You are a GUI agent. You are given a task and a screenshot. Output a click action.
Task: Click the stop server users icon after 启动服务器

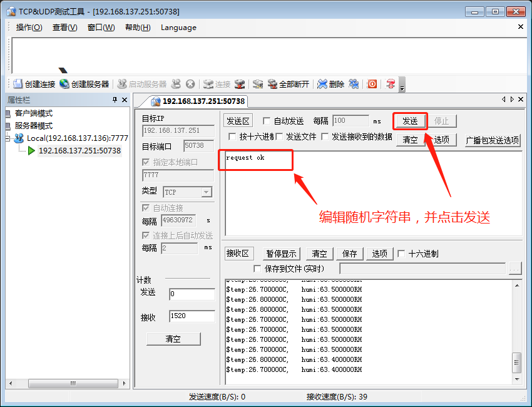click(x=176, y=83)
